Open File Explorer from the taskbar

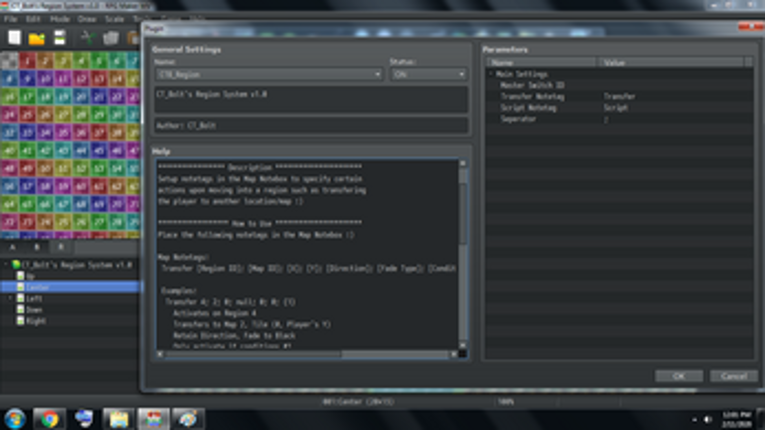point(119,419)
